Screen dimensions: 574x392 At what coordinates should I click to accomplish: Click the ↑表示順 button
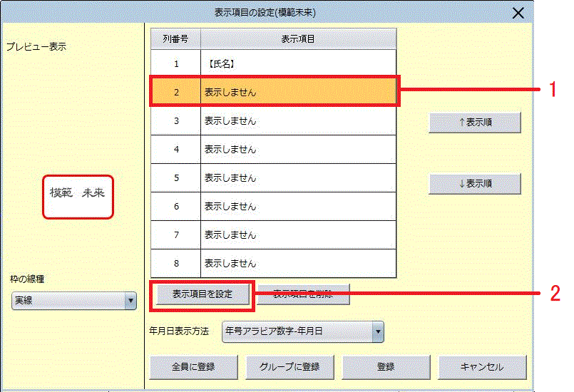[475, 123]
